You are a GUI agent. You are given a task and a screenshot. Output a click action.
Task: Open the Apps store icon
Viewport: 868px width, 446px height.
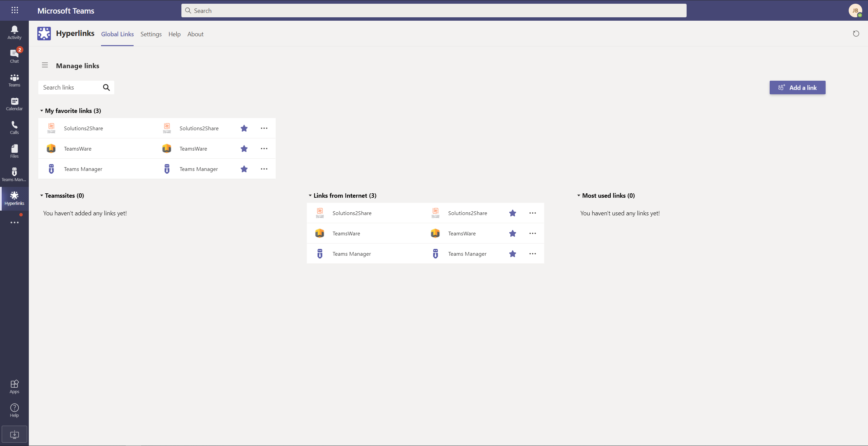tap(14, 387)
